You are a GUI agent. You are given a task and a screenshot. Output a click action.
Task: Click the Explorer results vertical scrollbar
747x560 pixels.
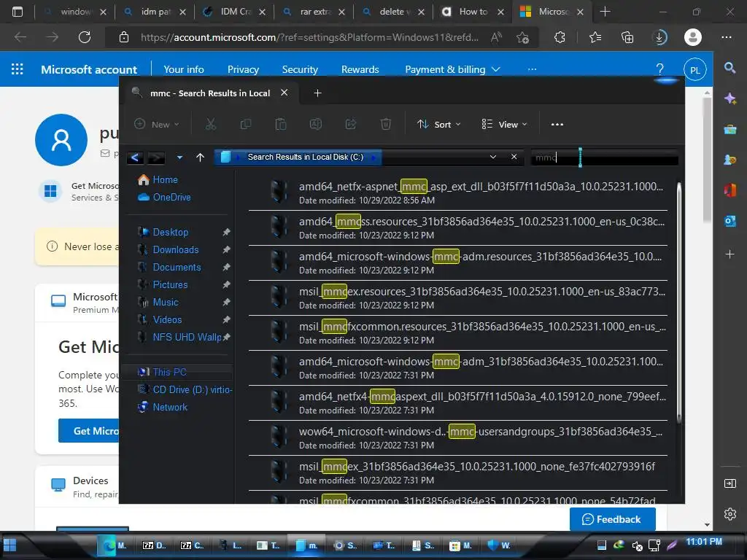[x=678, y=302]
